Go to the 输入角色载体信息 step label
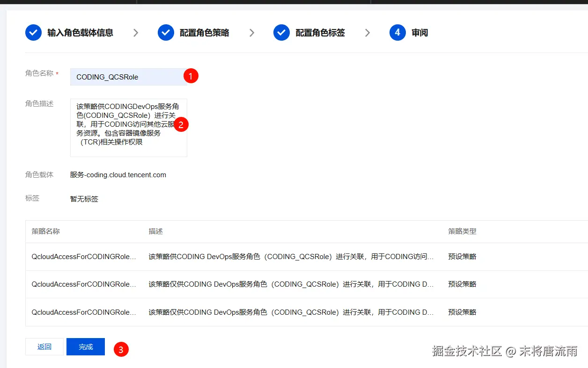This screenshot has width=588, height=368. pyautogui.click(x=80, y=33)
